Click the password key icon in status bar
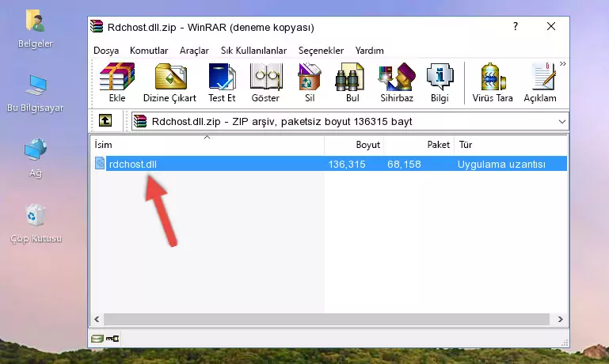The image size is (609, 364). (112, 339)
